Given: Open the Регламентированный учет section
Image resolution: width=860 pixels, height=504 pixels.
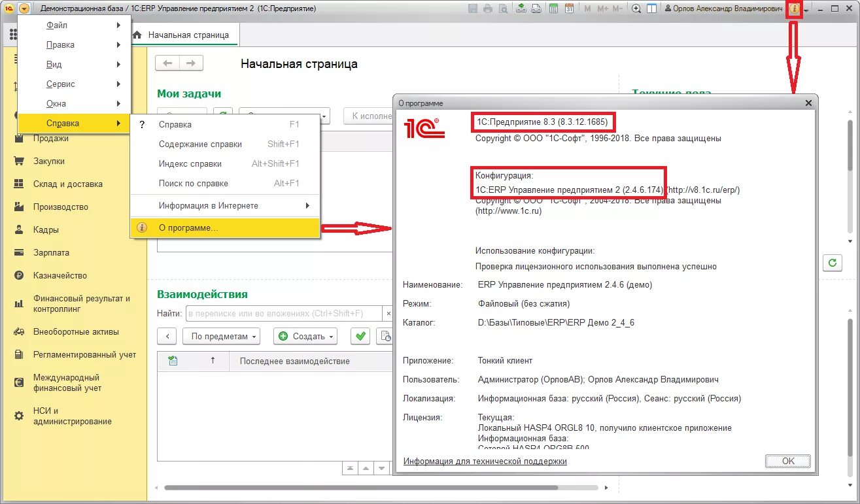Looking at the screenshot, I should pos(84,355).
